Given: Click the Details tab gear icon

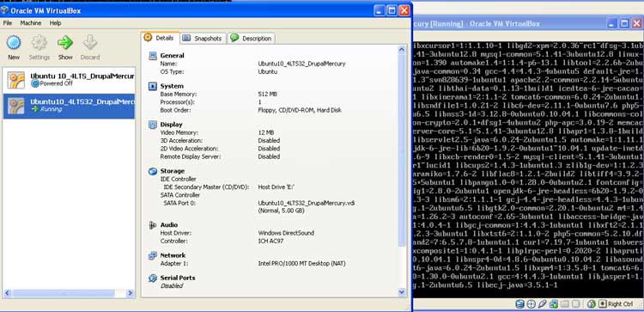Looking at the screenshot, I should tap(148, 38).
